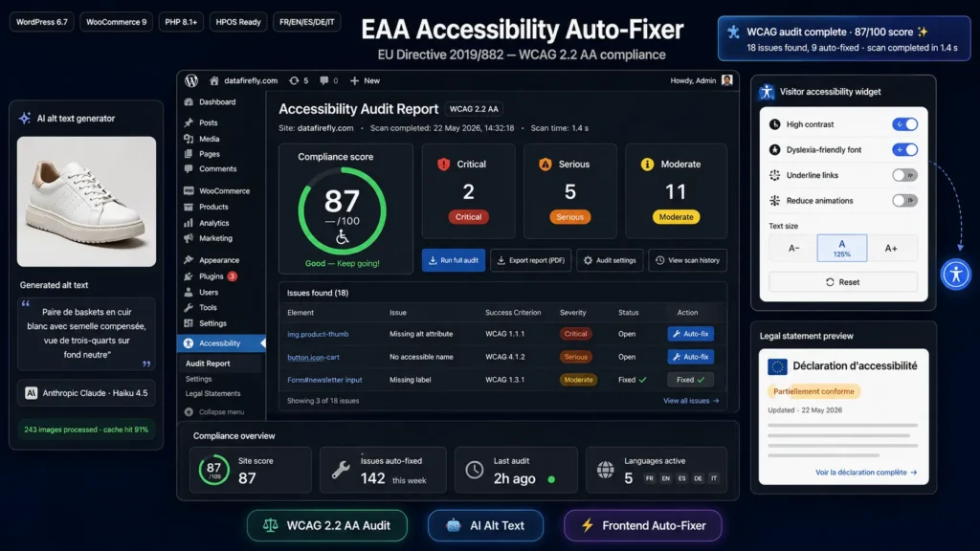Viewport: 980px width, 551px height.
Task: Click the WordPress logo in admin bar
Action: (191, 80)
